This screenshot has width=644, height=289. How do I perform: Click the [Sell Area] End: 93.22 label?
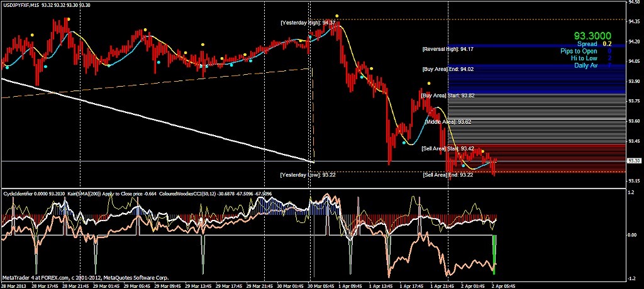[448, 175]
